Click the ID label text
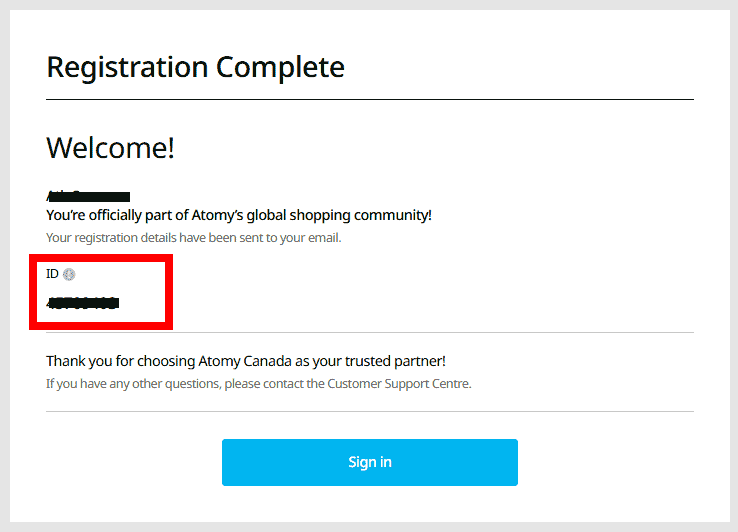738x532 pixels. point(52,274)
